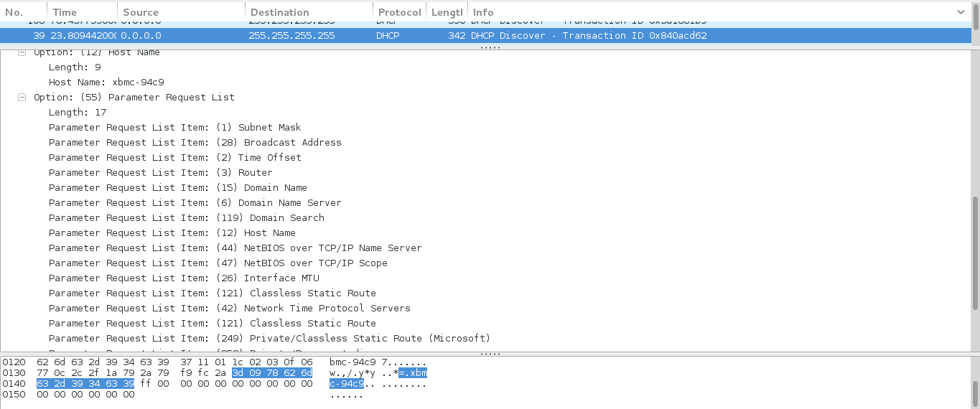Select the '(6) Domain Name Server' request item
Viewport: 980px width, 409px height.
(x=195, y=203)
